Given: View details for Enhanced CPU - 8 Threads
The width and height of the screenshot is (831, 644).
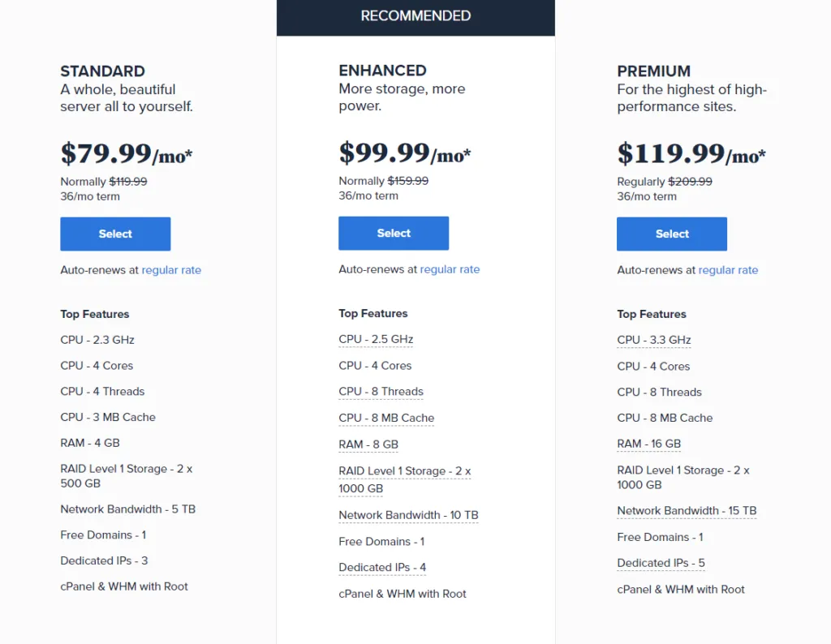Looking at the screenshot, I should [x=381, y=392].
